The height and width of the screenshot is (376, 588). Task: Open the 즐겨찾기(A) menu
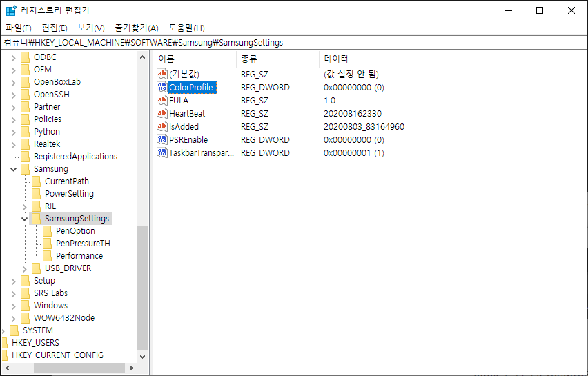(137, 28)
